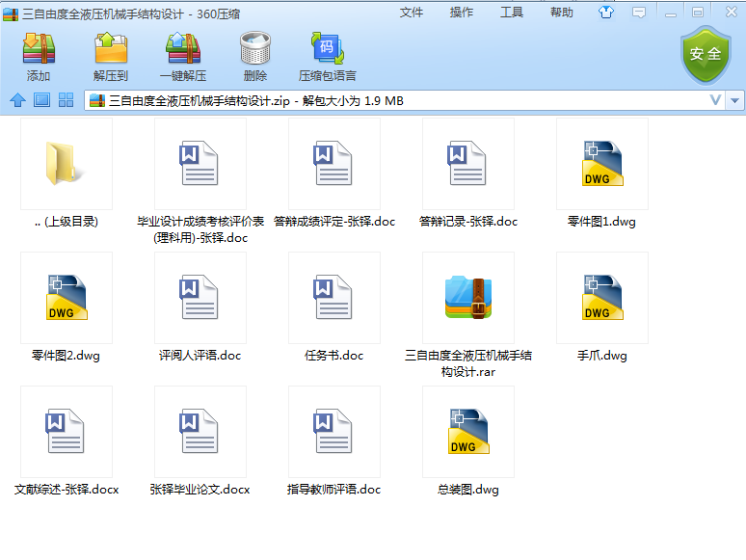Switch to thumbnail grid view icon

(66, 100)
